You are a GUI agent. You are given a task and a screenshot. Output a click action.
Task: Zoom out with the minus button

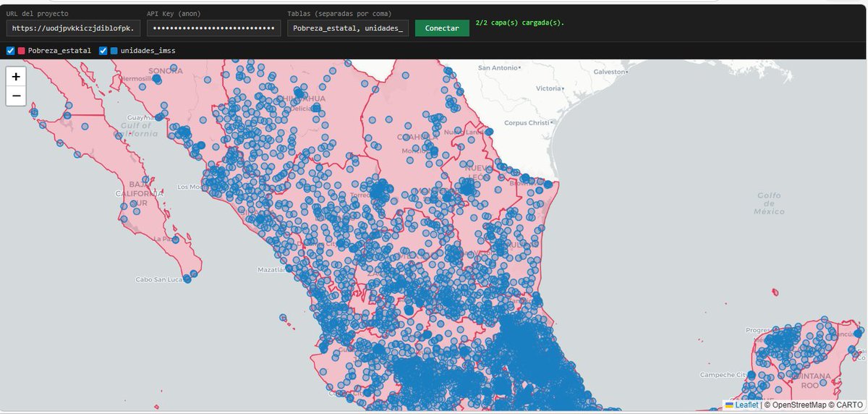pyautogui.click(x=16, y=96)
